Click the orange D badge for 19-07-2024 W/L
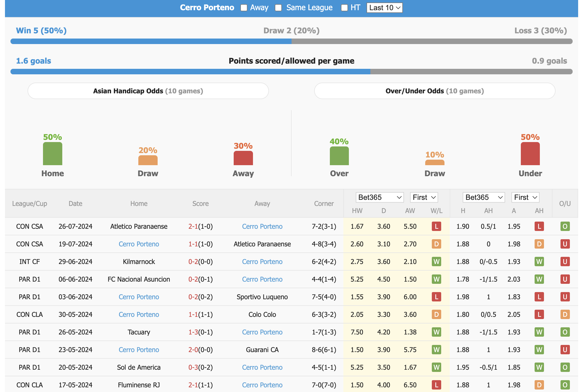The image size is (582, 392). (436, 244)
